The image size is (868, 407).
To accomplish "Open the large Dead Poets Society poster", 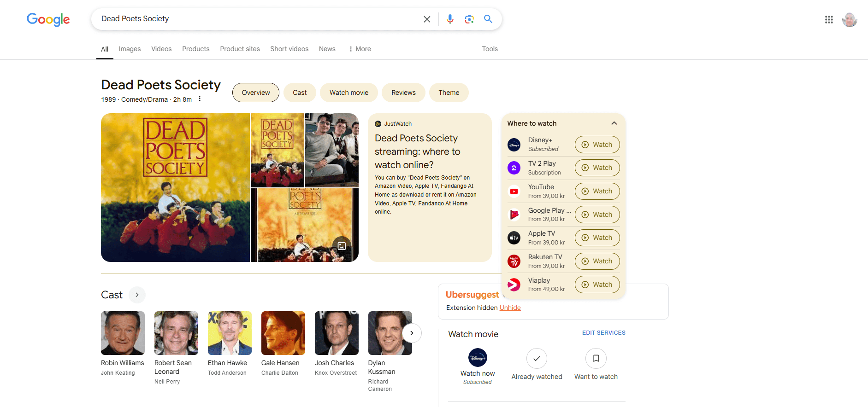I will [175, 187].
